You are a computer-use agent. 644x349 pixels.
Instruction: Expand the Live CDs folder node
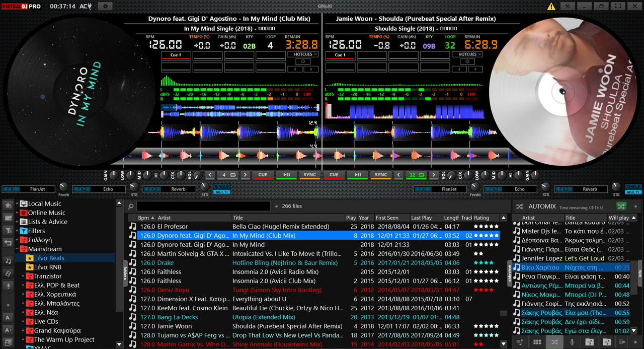(x=23, y=322)
